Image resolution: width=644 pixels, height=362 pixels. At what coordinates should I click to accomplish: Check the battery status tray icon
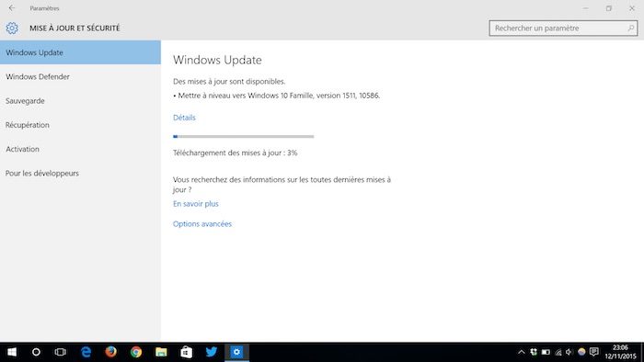tap(546, 352)
